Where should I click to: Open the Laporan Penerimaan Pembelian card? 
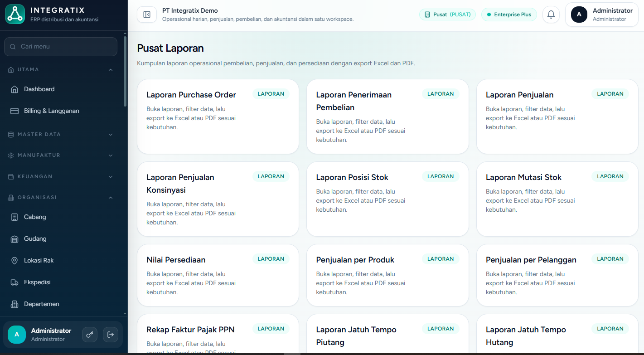pos(387,117)
